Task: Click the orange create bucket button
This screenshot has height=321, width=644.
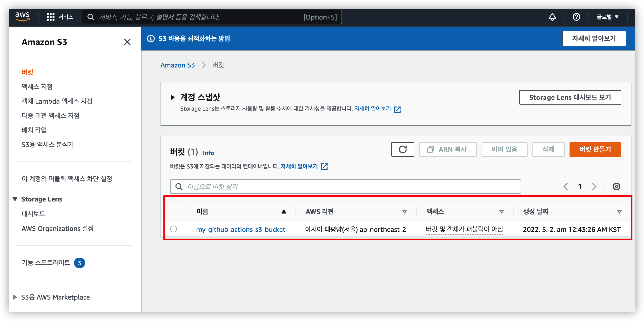Action: (595, 149)
